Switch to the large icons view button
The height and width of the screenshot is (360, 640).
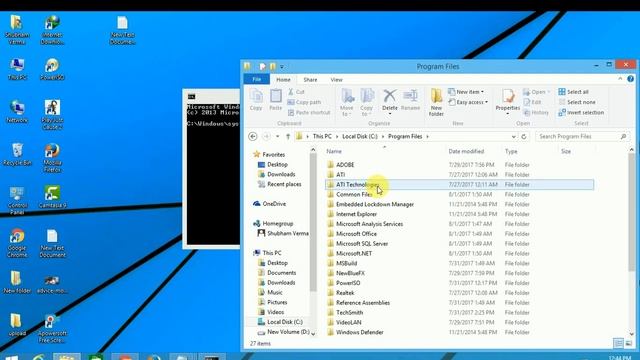[x=629, y=343]
